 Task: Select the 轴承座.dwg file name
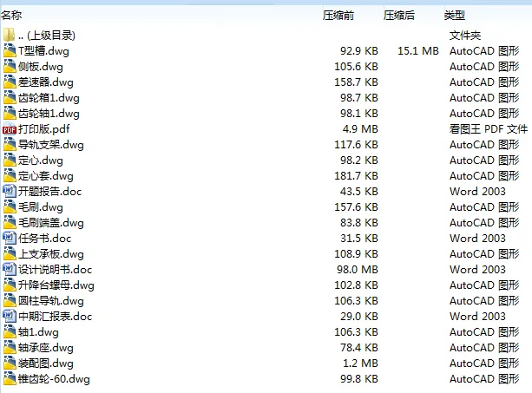pyautogui.click(x=46, y=348)
